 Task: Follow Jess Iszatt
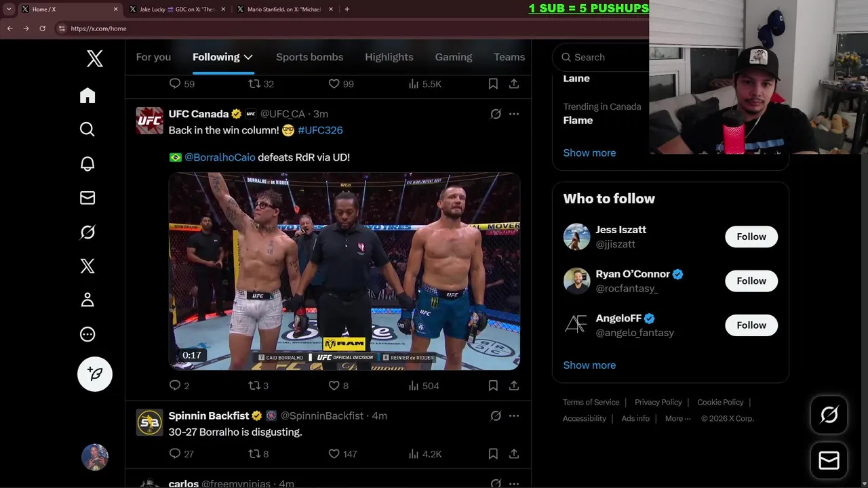pyautogui.click(x=751, y=237)
